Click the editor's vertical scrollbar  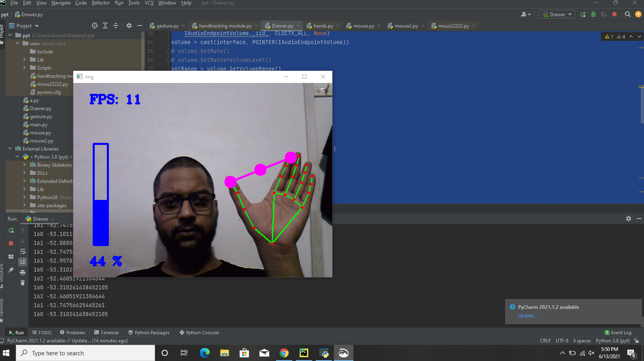(x=641, y=104)
